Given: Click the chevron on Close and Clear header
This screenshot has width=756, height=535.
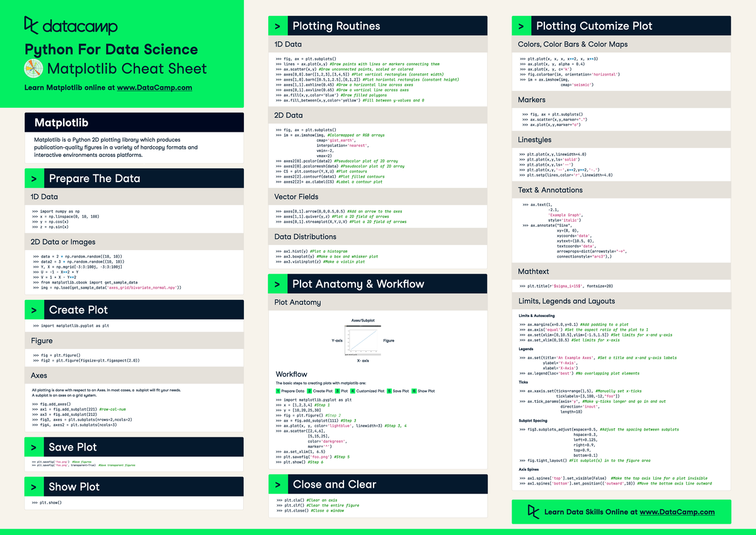Looking at the screenshot, I should [278, 483].
